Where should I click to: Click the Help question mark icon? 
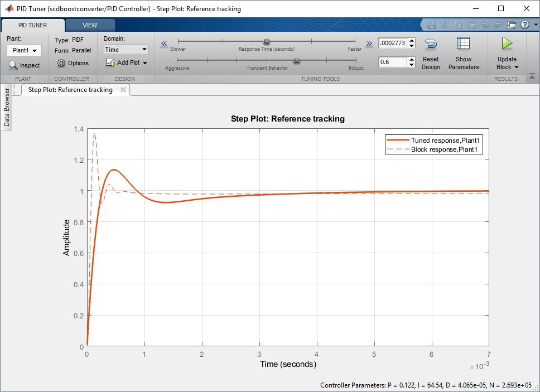click(525, 25)
